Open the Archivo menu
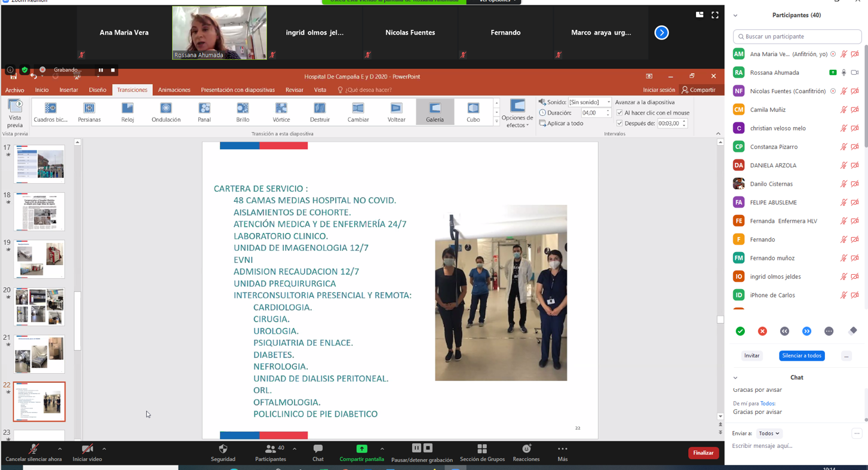This screenshot has width=868, height=470. [15, 90]
